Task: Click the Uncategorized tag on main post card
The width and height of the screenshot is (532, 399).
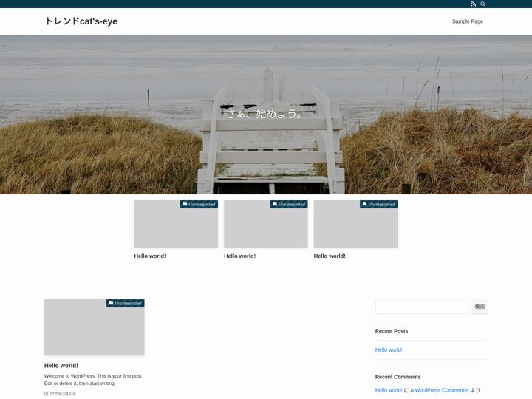Action: (125, 304)
